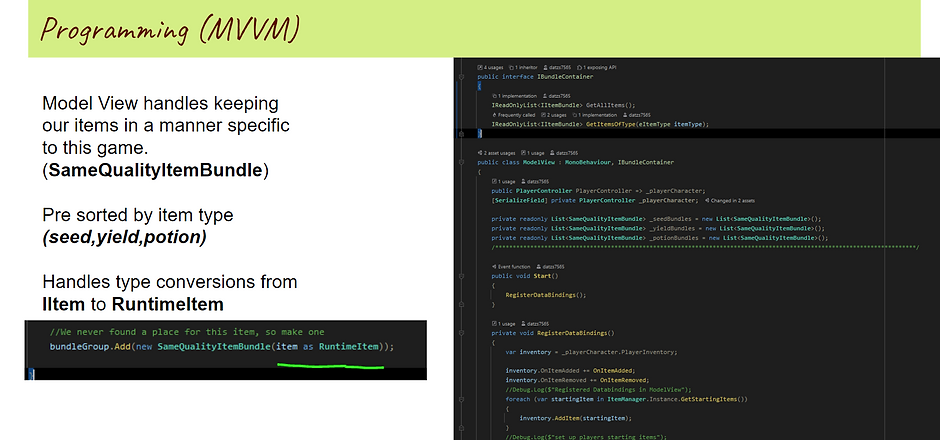Open '1 usage' lens above RegisterDataBindings declaration
Viewport: 940px width, 440px height.
pos(504,324)
